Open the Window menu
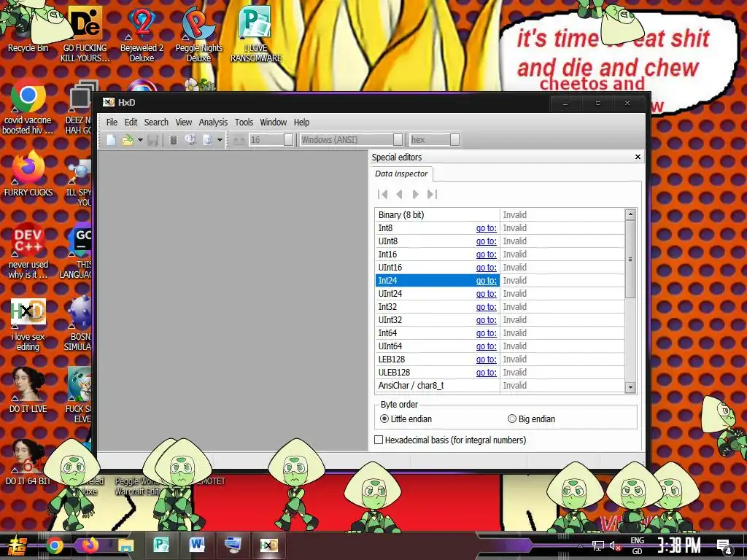Screen dimensions: 747x560 click(273, 122)
